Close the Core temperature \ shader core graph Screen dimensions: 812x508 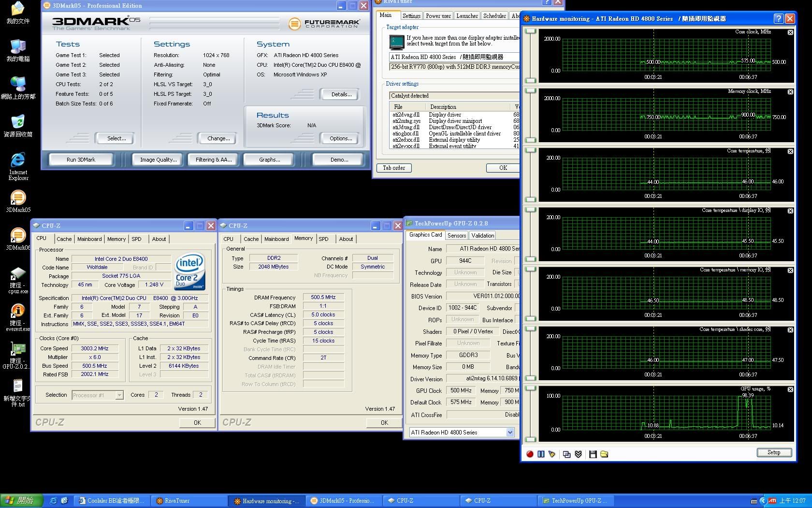point(790,330)
